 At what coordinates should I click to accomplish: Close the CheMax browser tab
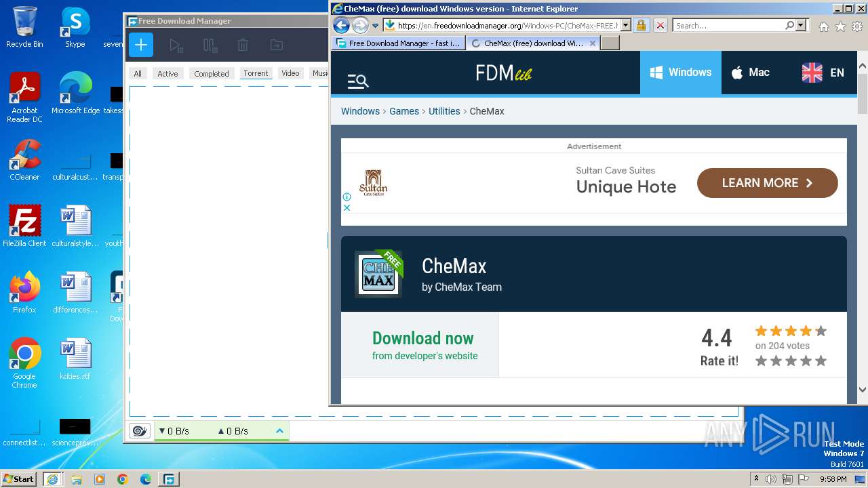[593, 43]
